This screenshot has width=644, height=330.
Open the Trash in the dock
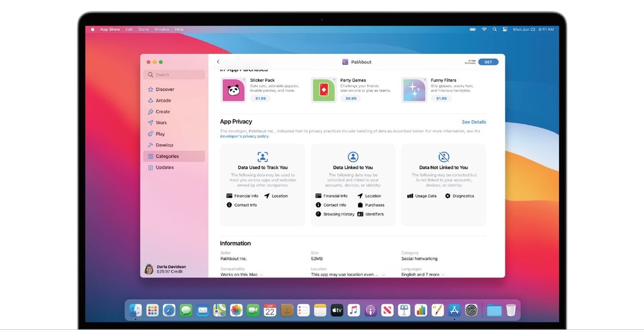click(x=511, y=310)
